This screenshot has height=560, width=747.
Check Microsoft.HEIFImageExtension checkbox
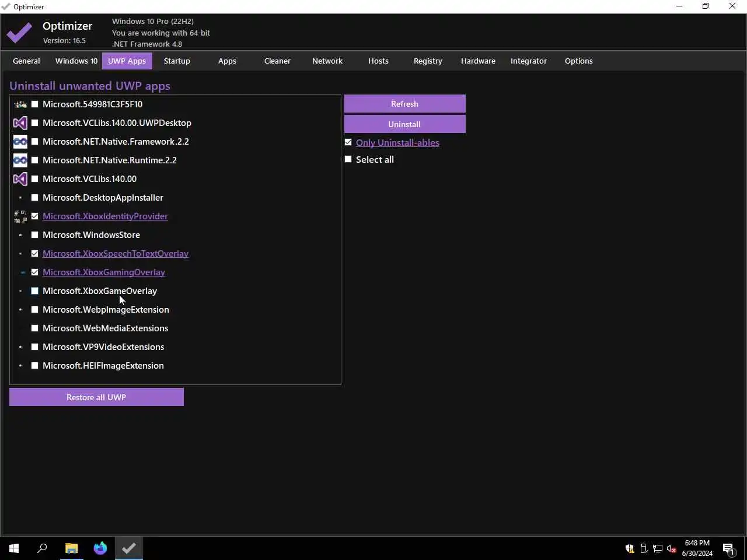34,366
